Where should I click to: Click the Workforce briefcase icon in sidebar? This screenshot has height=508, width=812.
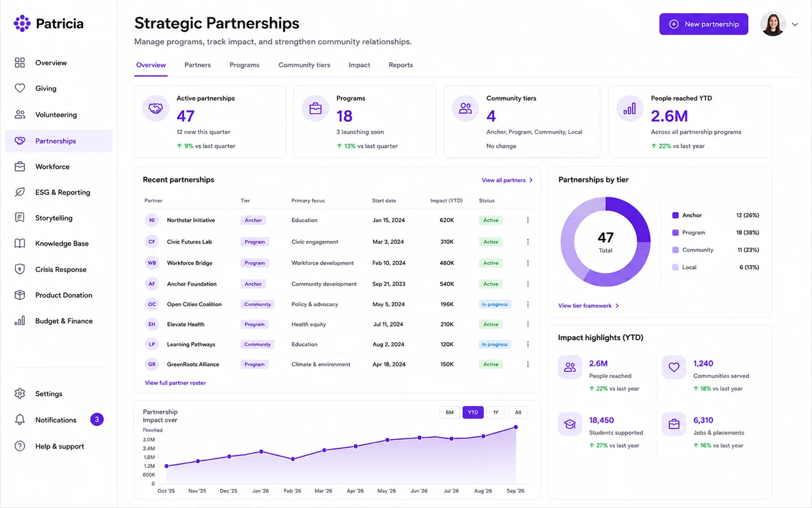[20, 166]
